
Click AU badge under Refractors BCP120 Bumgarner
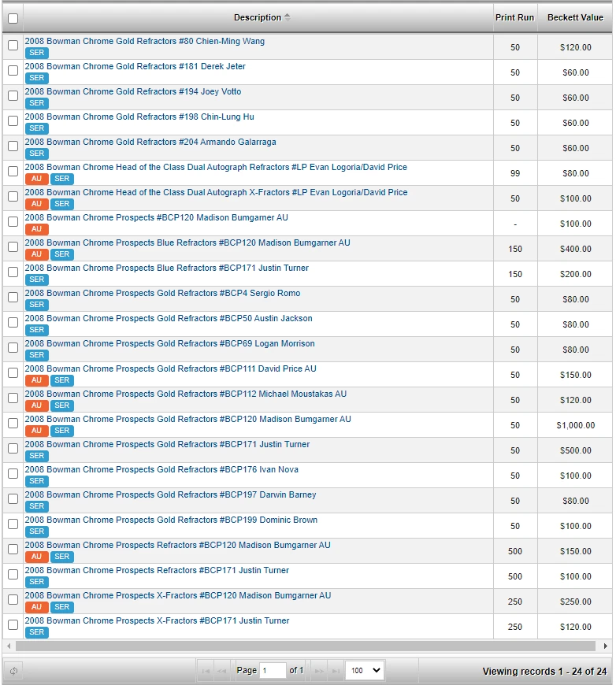click(37, 557)
